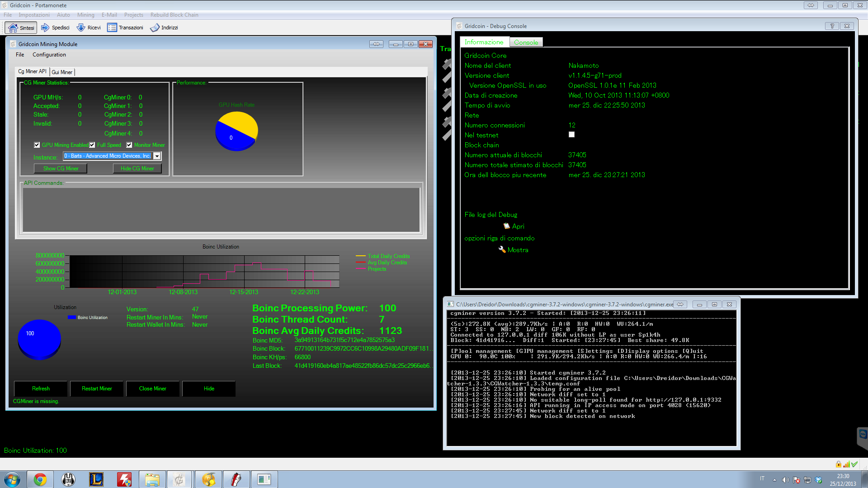The width and height of the screenshot is (868, 488).
Task: Select the Informazione tab in Debug Console
Action: (x=484, y=42)
